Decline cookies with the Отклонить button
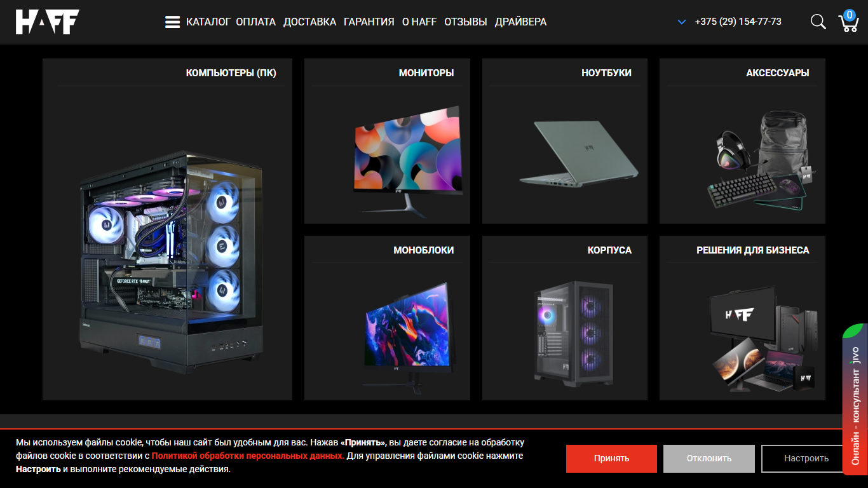Image resolution: width=868 pixels, height=488 pixels. [709, 458]
